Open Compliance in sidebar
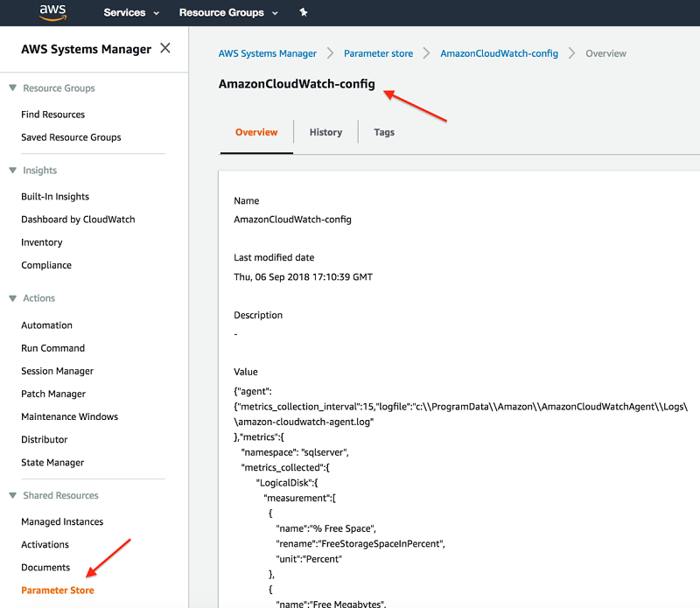The width and height of the screenshot is (700, 608). (46, 265)
